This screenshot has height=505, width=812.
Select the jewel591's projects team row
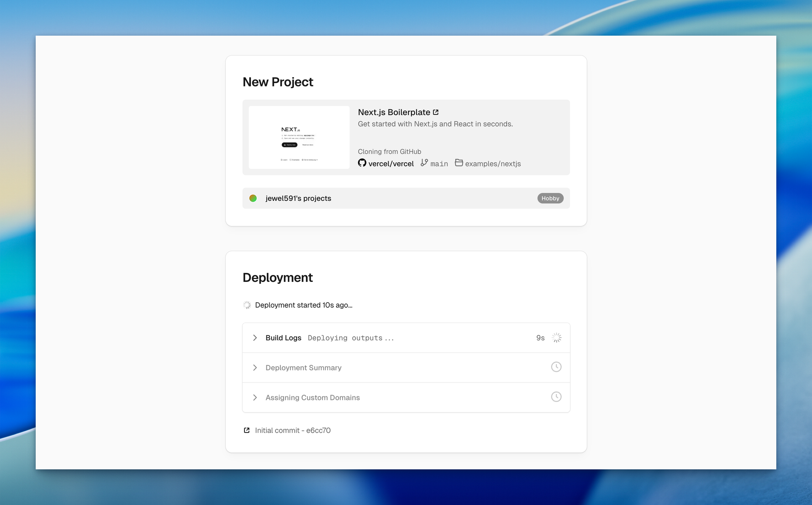pos(406,198)
